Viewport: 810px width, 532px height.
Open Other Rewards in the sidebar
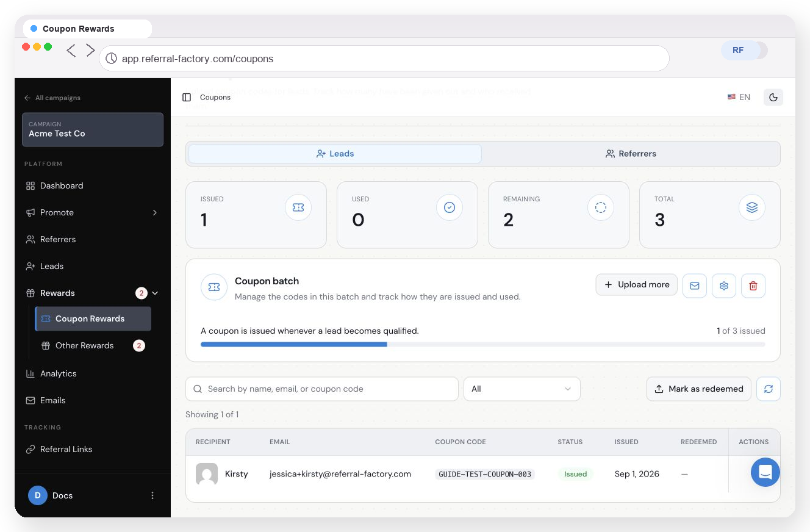[93, 345]
